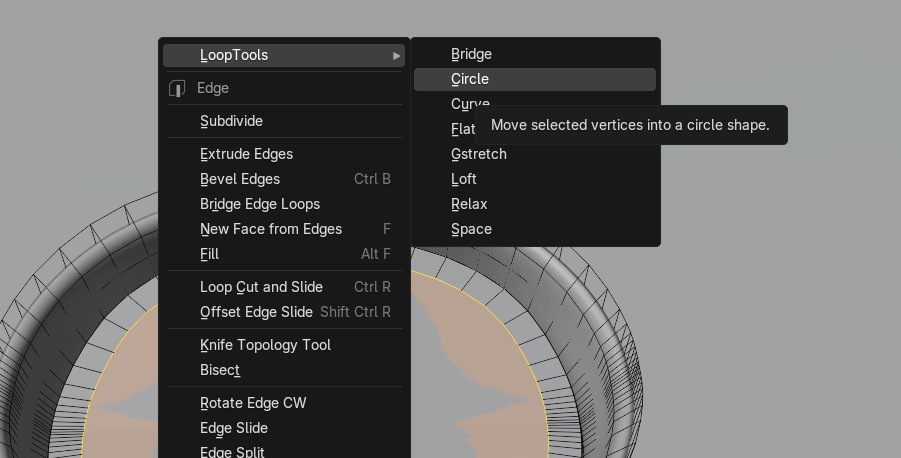Start Loop Cut and Slide
This screenshot has width=901, height=458.
click(x=261, y=287)
